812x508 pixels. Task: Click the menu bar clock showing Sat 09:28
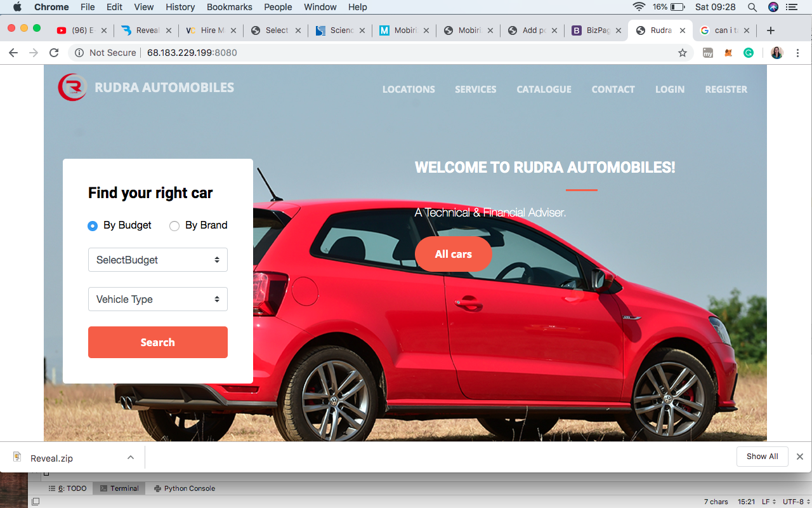(716, 7)
